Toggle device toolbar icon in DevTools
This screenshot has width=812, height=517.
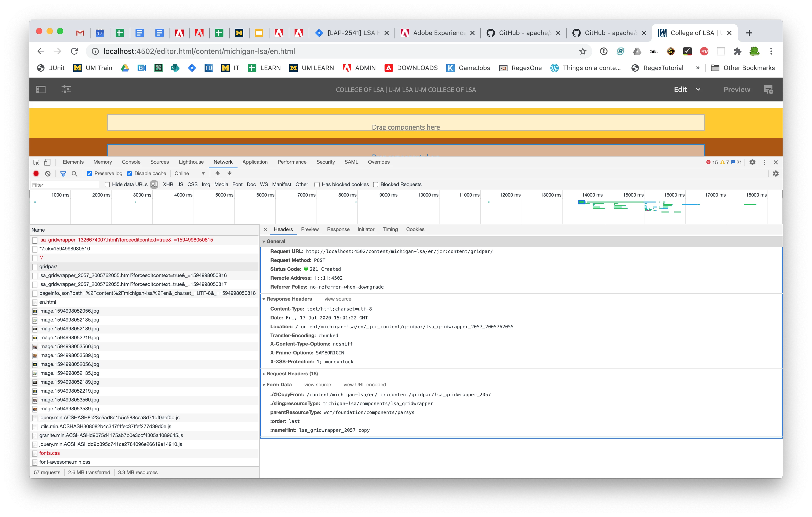[x=48, y=162]
